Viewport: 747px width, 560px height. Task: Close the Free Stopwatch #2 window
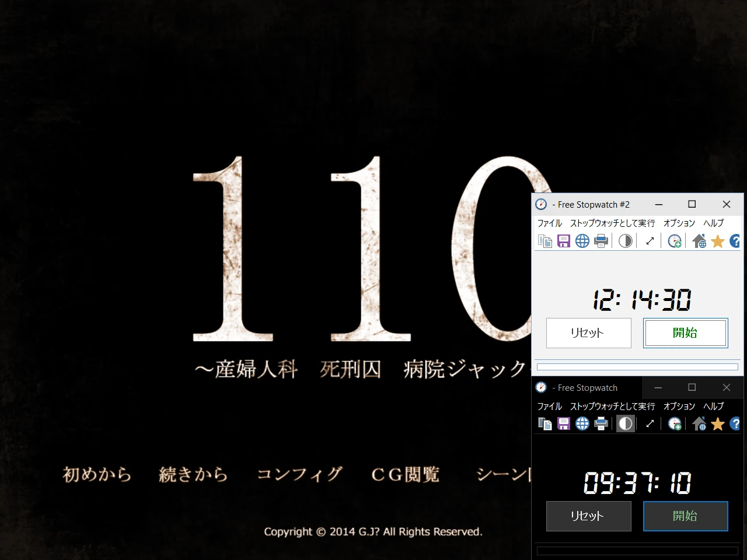727,204
